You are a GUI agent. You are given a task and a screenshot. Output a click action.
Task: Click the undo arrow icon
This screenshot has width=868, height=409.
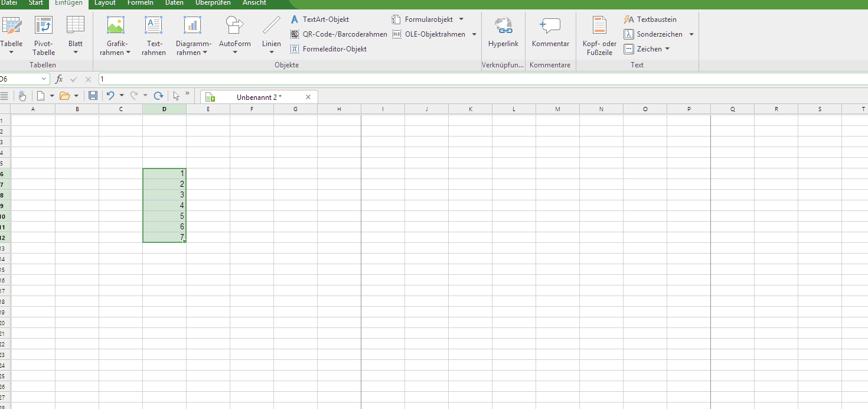coord(110,96)
